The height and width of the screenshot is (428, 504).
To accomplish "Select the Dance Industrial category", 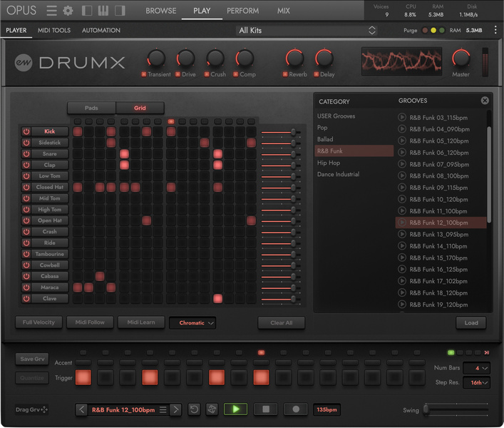I will 338,174.
